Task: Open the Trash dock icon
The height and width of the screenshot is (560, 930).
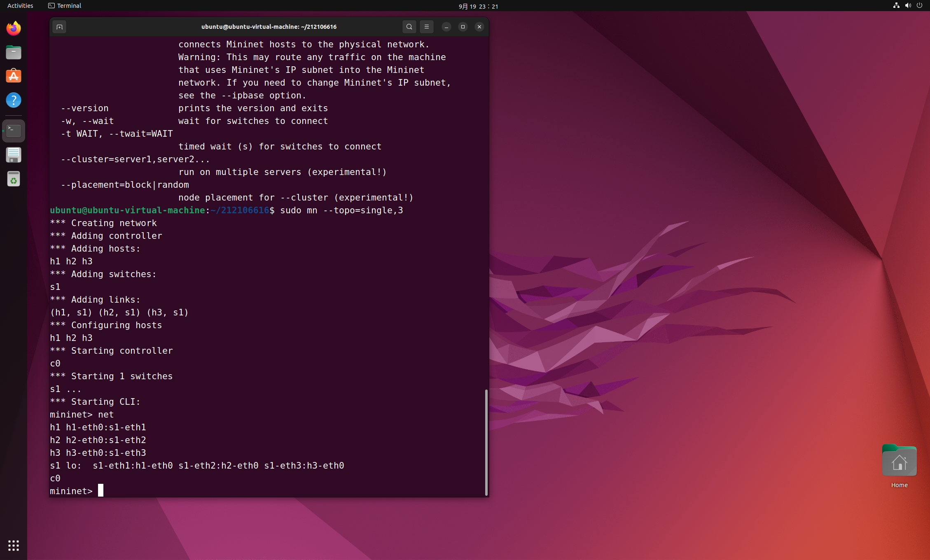Action: (x=14, y=179)
